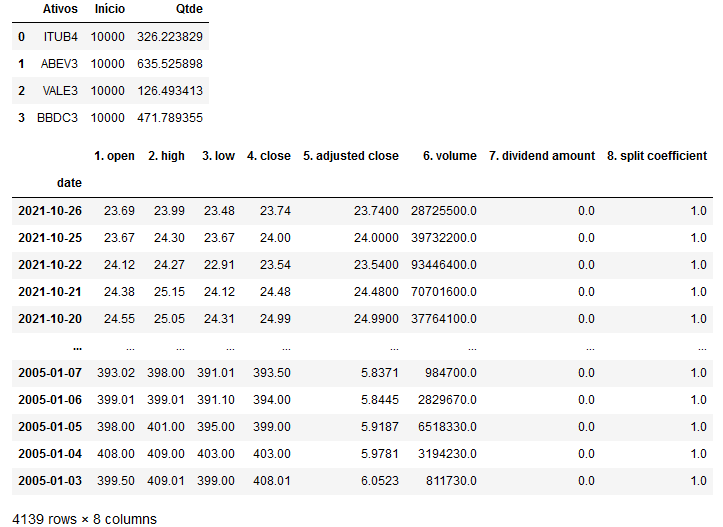The width and height of the screenshot is (723, 527).
Task: Click low price 391.10
Action: 216,400
